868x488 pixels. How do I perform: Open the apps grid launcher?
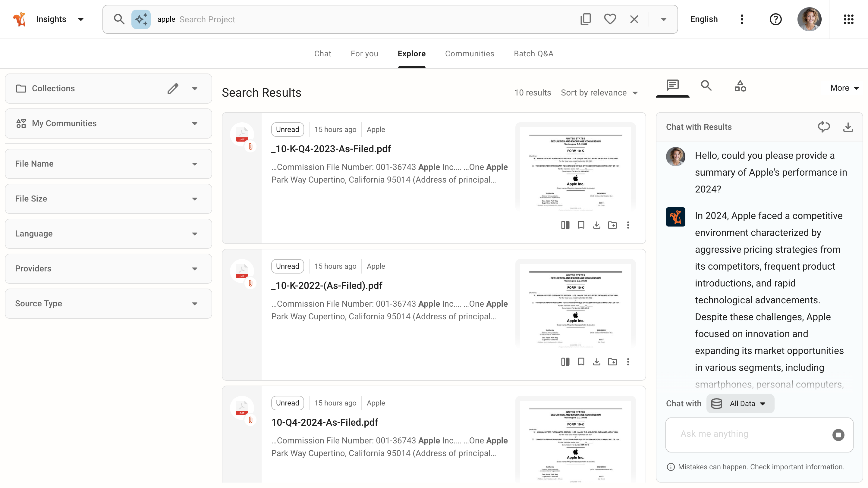point(848,19)
